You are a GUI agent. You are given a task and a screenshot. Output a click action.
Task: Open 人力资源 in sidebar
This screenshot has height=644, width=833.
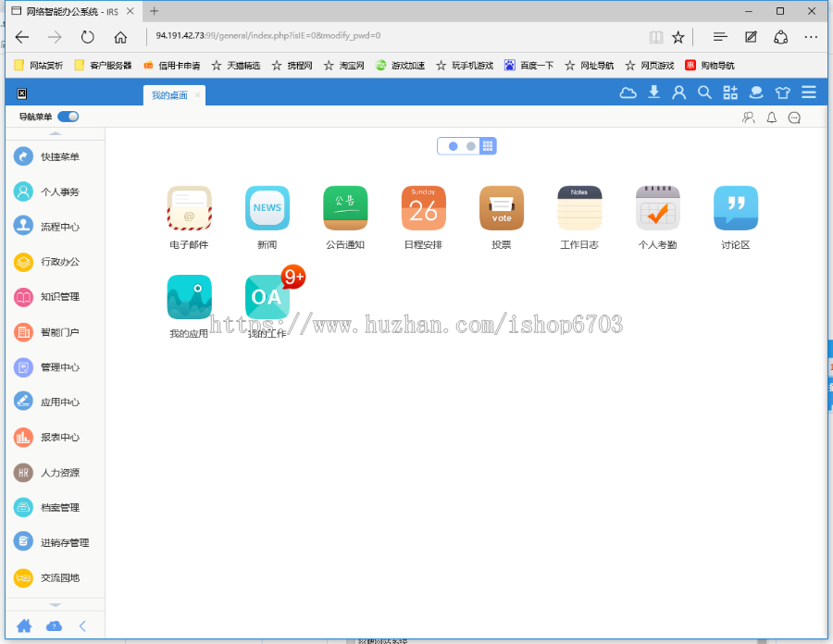click(x=55, y=473)
